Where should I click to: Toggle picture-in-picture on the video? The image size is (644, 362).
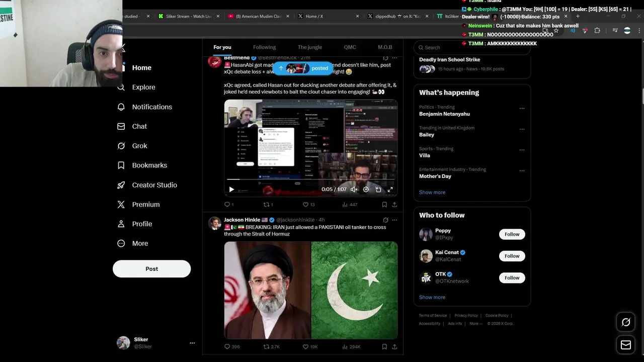point(378,190)
